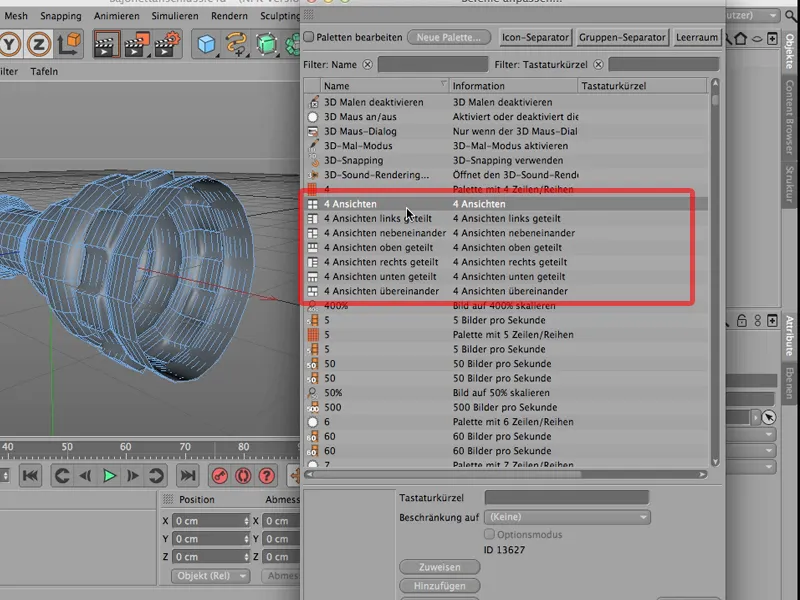Select 500 Bilder pro Sekunde row
This screenshot has height=600, width=800.
506,408
